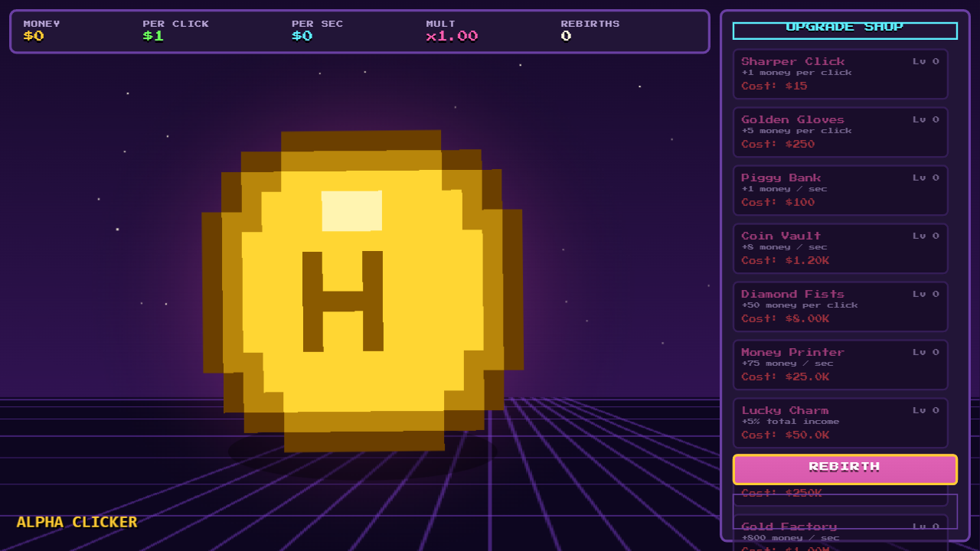Click the Per Click $1 stat
980x551 pixels.
pos(175,31)
